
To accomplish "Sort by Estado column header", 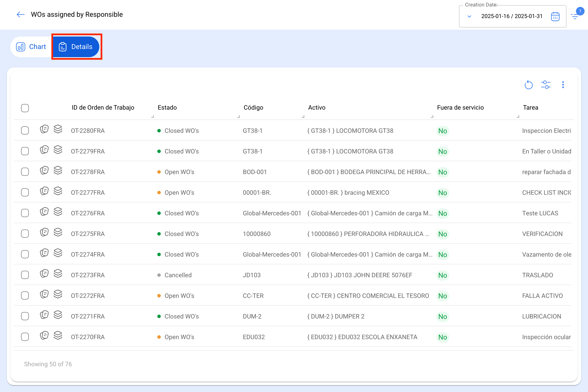I will click(167, 107).
